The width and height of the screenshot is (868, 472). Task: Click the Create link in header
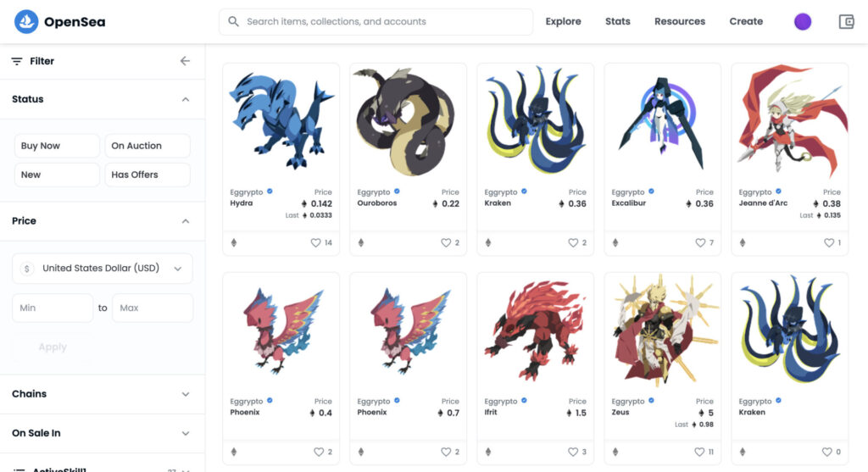click(746, 21)
